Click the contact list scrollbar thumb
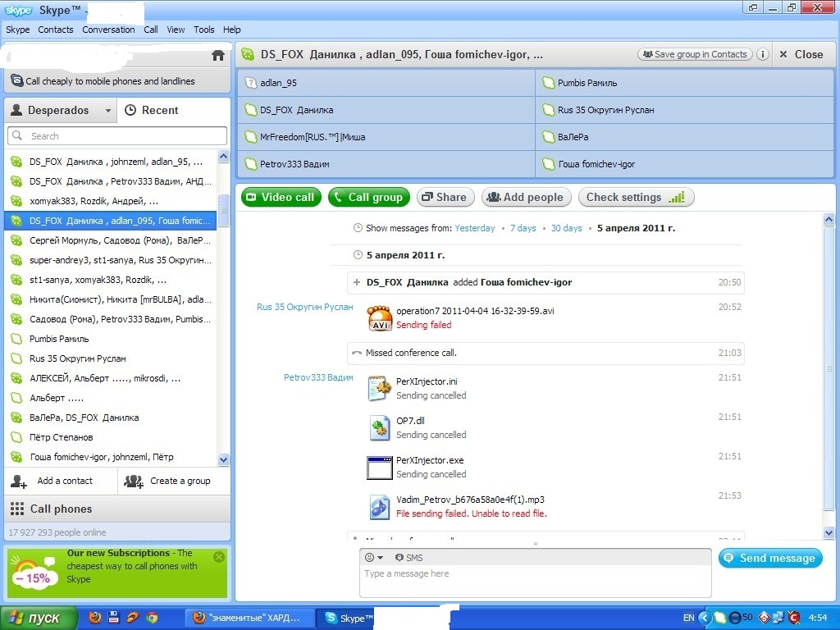 pyautogui.click(x=223, y=211)
